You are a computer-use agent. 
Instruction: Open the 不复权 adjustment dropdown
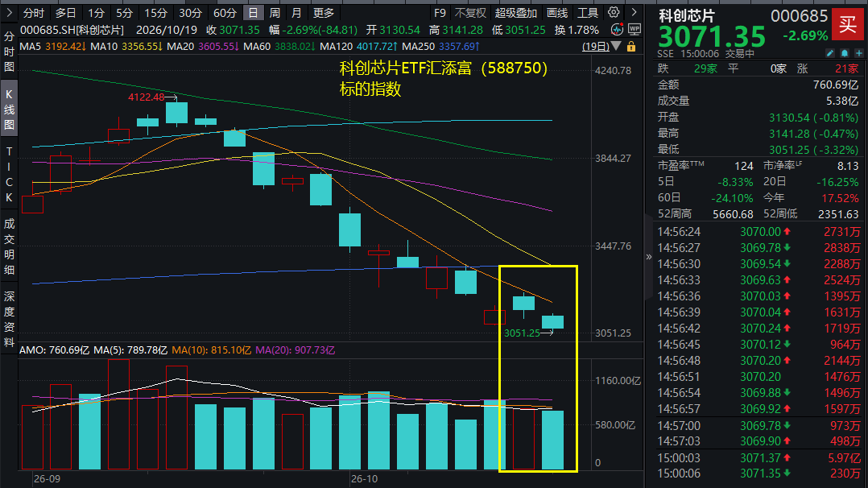[470, 13]
